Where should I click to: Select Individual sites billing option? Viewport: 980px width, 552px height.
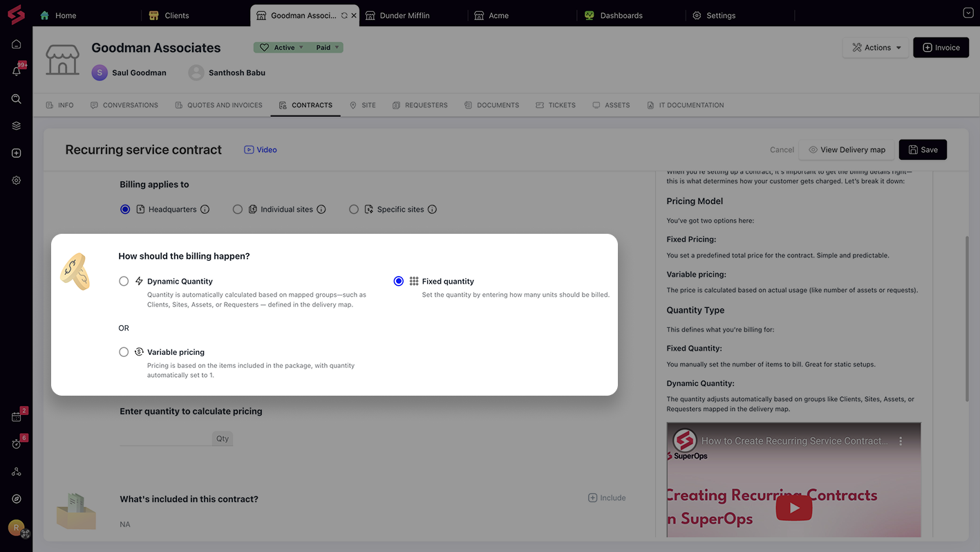tap(238, 210)
